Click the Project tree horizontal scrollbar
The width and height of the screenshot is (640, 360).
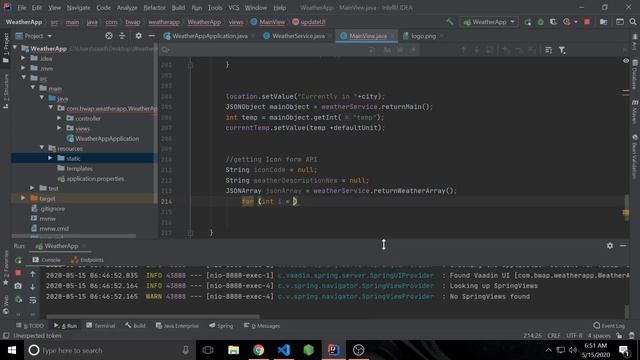[74, 236]
